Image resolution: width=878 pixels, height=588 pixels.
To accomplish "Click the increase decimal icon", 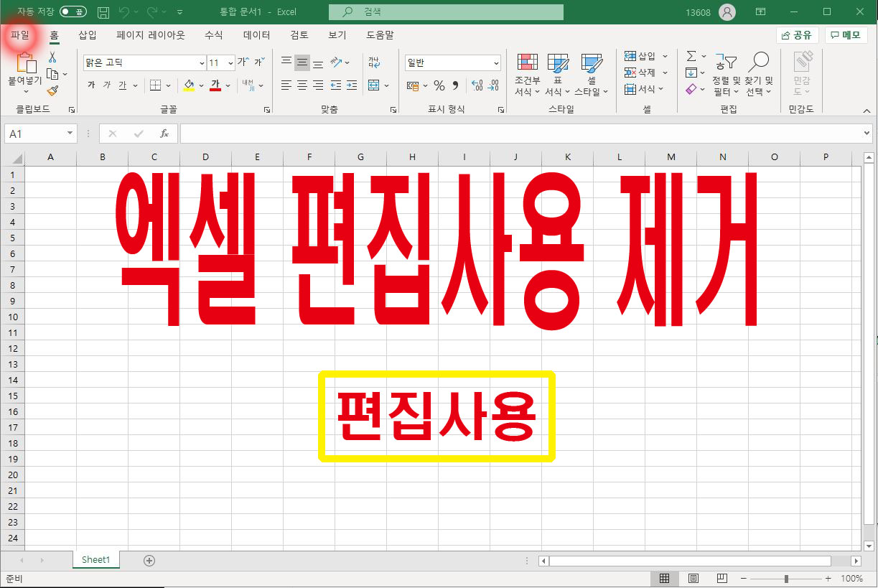I will [477, 86].
